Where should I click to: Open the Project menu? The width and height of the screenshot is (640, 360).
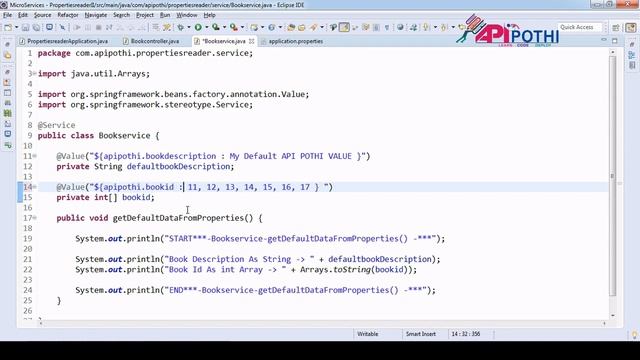click(x=145, y=15)
